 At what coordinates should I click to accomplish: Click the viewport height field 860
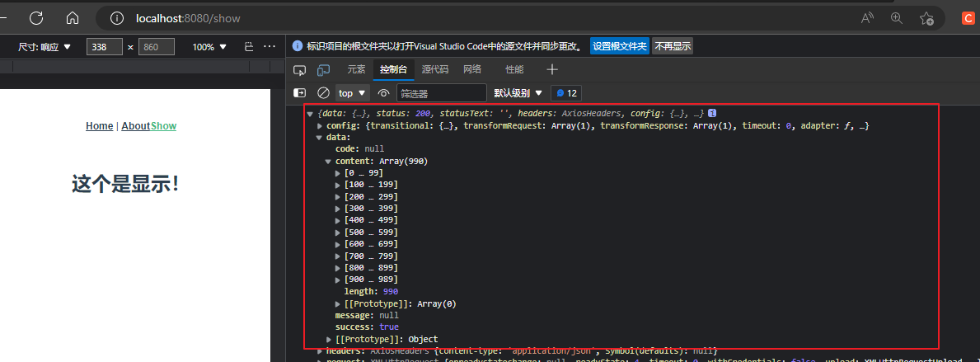[x=157, y=47]
